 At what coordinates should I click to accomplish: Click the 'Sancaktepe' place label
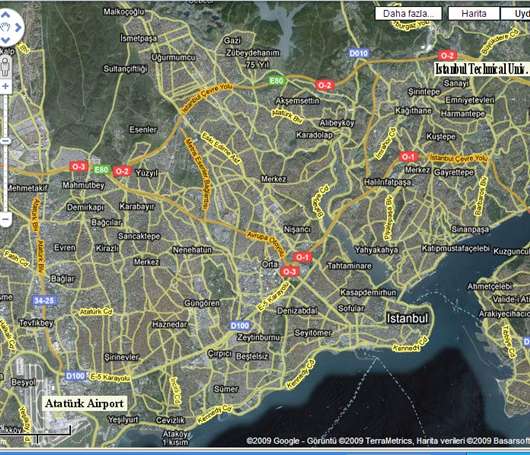[139, 236]
